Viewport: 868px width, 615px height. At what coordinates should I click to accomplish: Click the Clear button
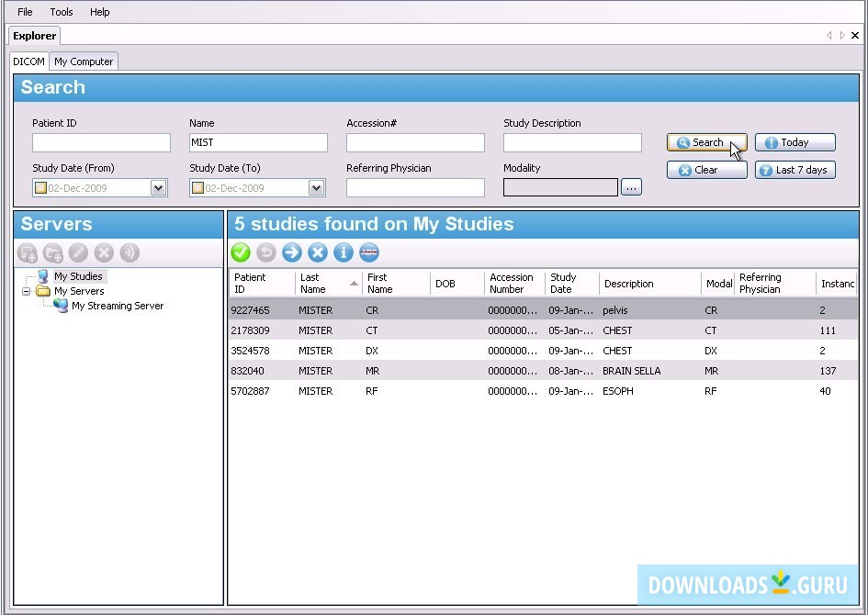[x=706, y=170]
